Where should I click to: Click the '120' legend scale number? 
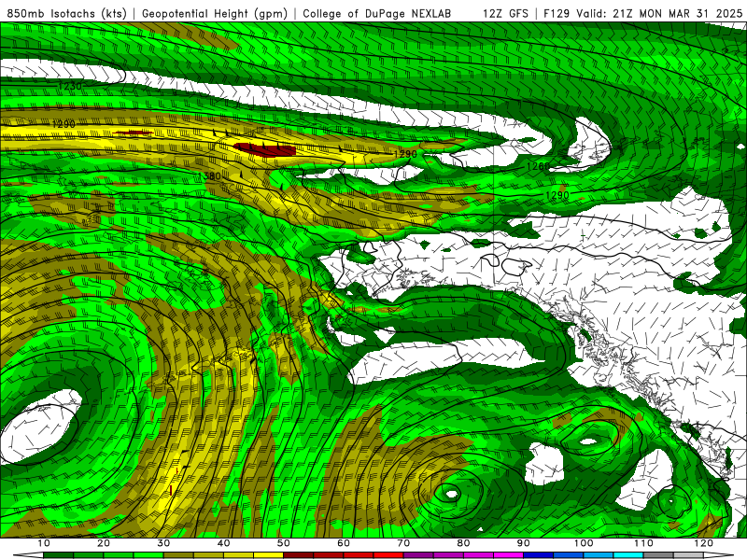(x=704, y=543)
